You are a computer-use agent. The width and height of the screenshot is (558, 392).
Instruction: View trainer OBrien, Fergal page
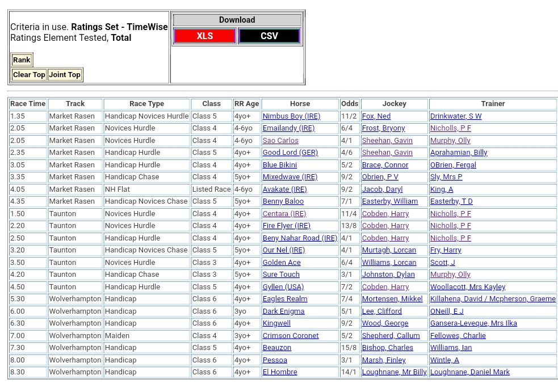click(x=453, y=165)
